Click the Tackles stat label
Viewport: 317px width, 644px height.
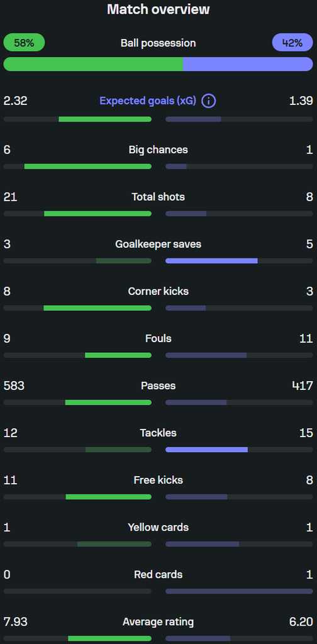(x=158, y=433)
